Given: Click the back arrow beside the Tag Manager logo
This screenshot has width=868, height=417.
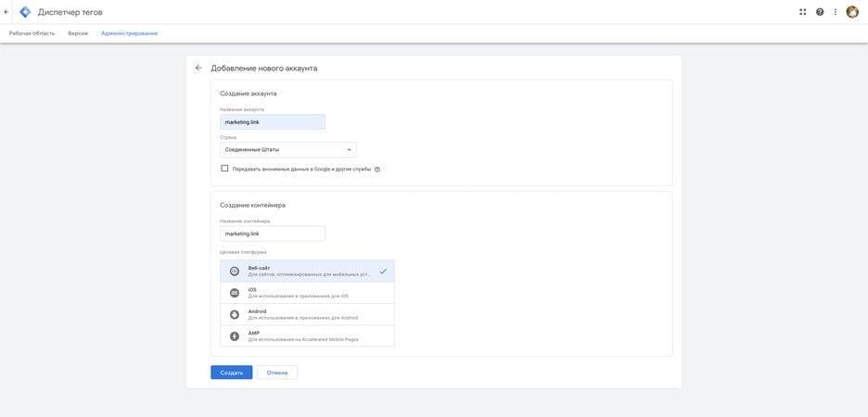Looking at the screenshot, I should (x=6, y=12).
